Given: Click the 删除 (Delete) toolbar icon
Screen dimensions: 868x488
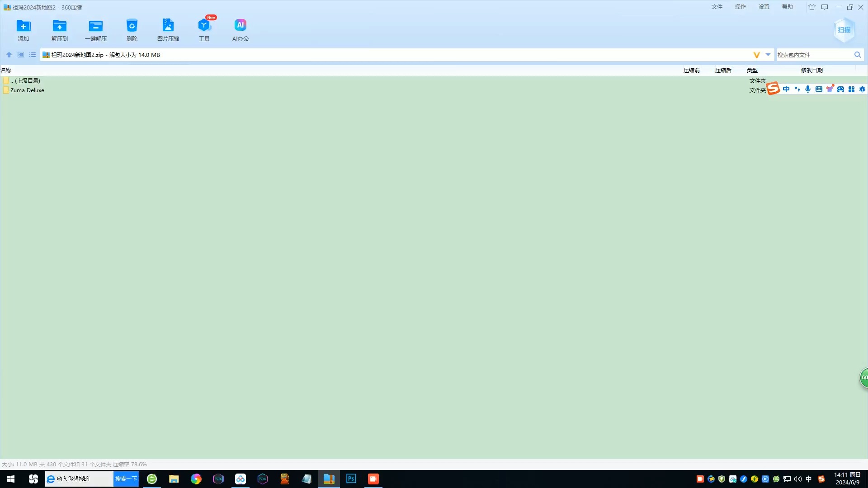Looking at the screenshot, I should (x=132, y=30).
